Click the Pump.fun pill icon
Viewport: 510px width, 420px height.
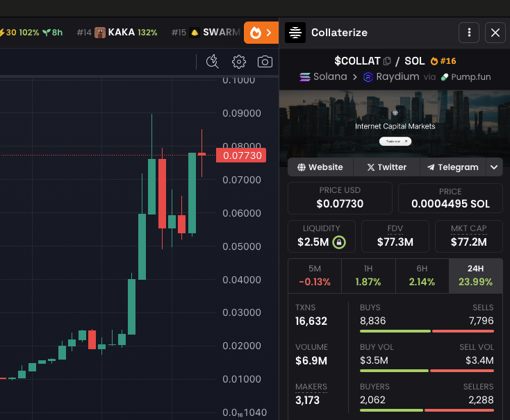pyautogui.click(x=444, y=77)
